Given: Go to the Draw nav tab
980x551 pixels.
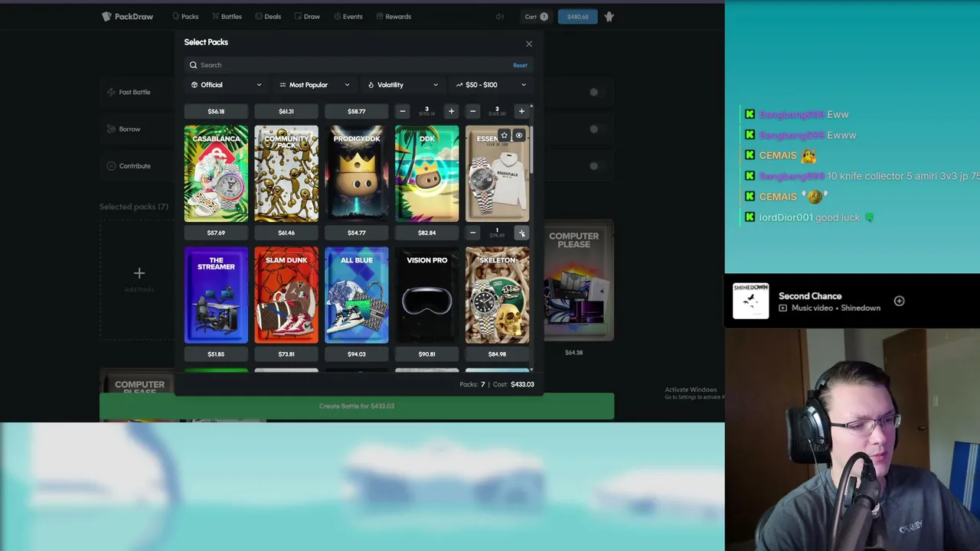Looking at the screenshot, I should click(x=307, y=16).
